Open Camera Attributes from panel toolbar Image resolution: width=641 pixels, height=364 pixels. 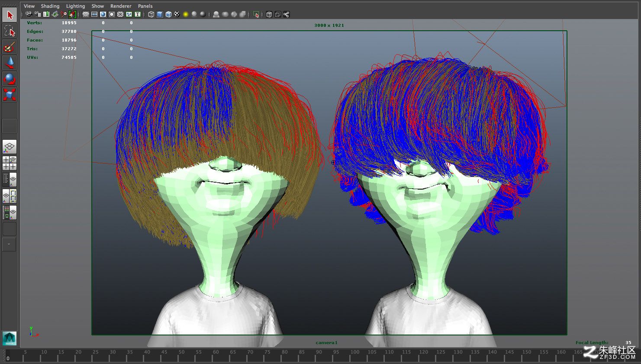[38, 14]
